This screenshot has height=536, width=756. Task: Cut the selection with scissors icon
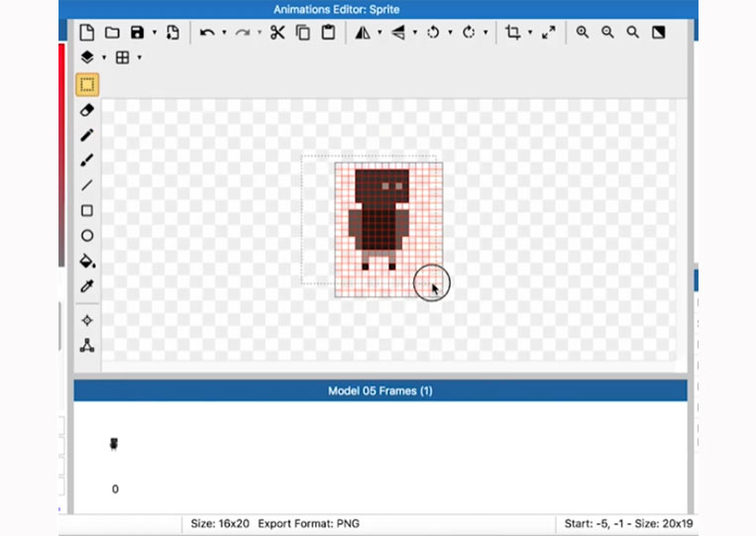click(x=277, y=33)
